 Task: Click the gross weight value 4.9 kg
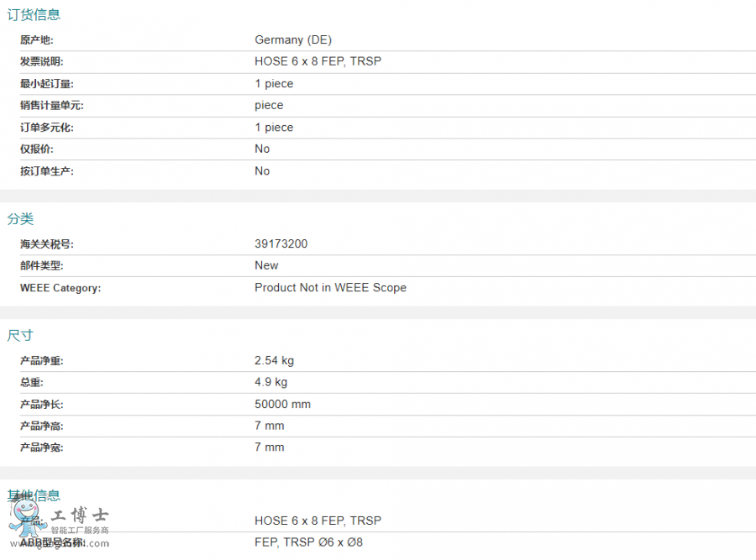click(270, 382)
